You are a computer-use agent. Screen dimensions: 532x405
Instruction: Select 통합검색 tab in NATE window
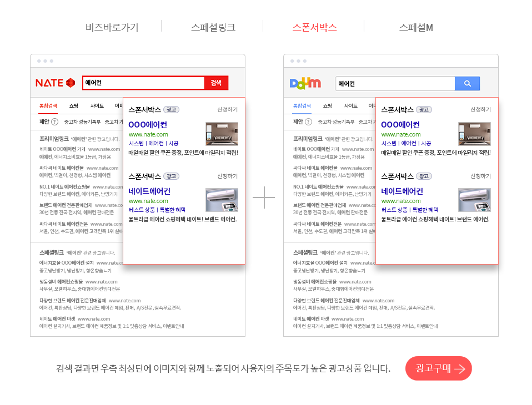click(x=48, y=106)
